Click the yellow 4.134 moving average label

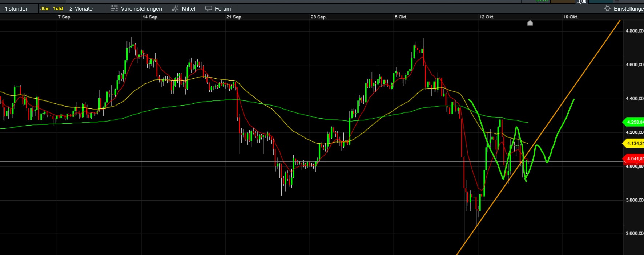pyautogui.click(x=634, y=144)
